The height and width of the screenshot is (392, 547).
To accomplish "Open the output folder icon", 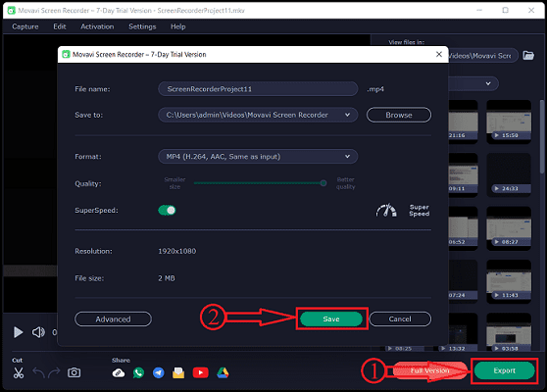I will (x=528, y=56).
